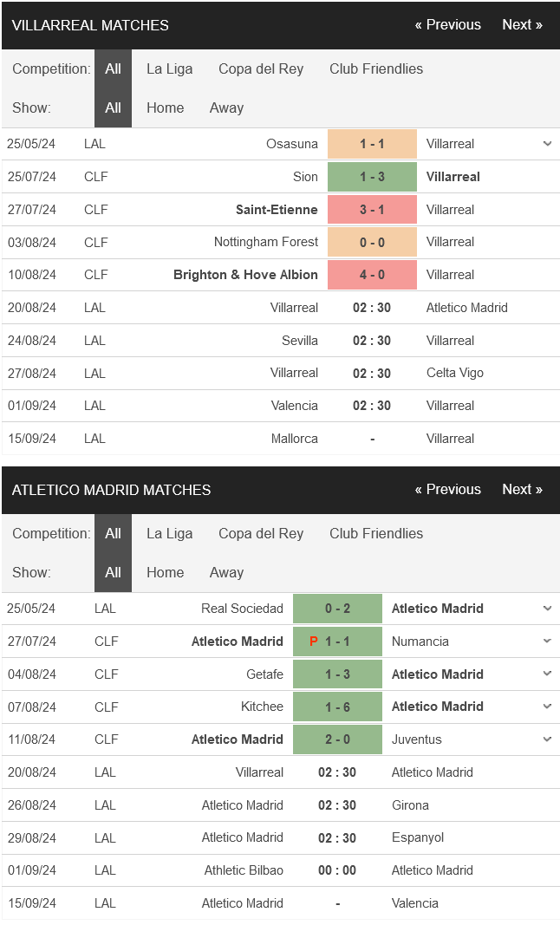Image resolution: width=560 pixels, height=925 pixels.
Task: Open the Kitchee 1 - 6 score result
Action: click(x=337, y=707)
